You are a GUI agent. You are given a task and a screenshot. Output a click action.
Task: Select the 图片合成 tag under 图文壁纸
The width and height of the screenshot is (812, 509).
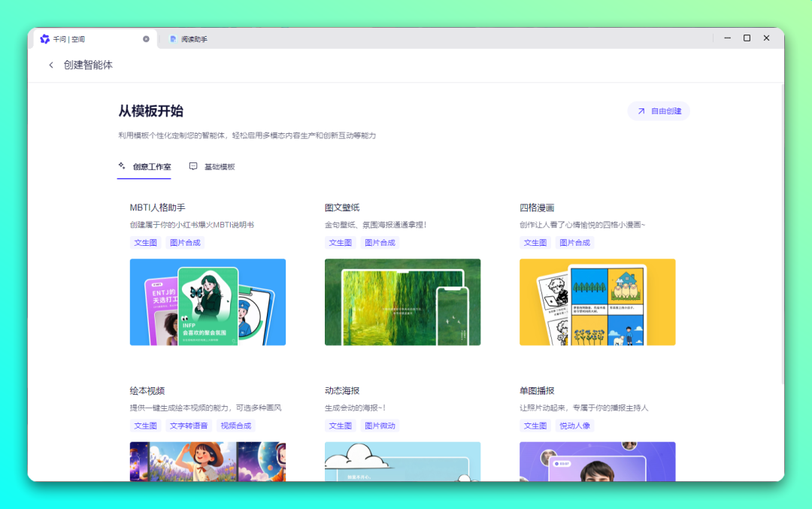(380, 242)
